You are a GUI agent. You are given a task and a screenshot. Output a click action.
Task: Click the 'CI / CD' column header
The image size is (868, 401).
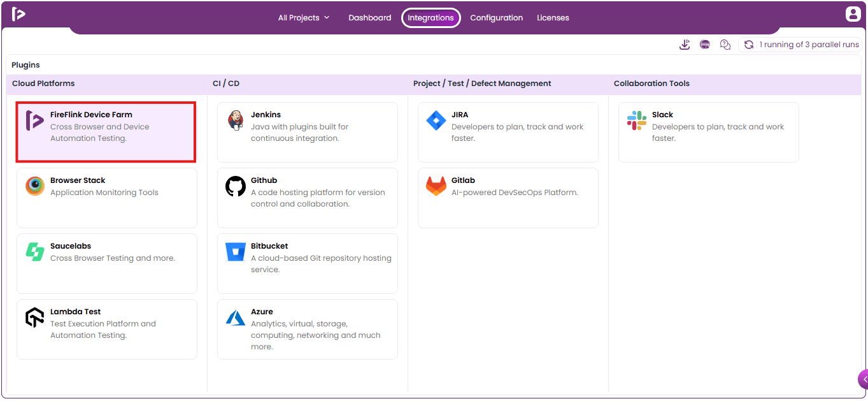point(226,84)
